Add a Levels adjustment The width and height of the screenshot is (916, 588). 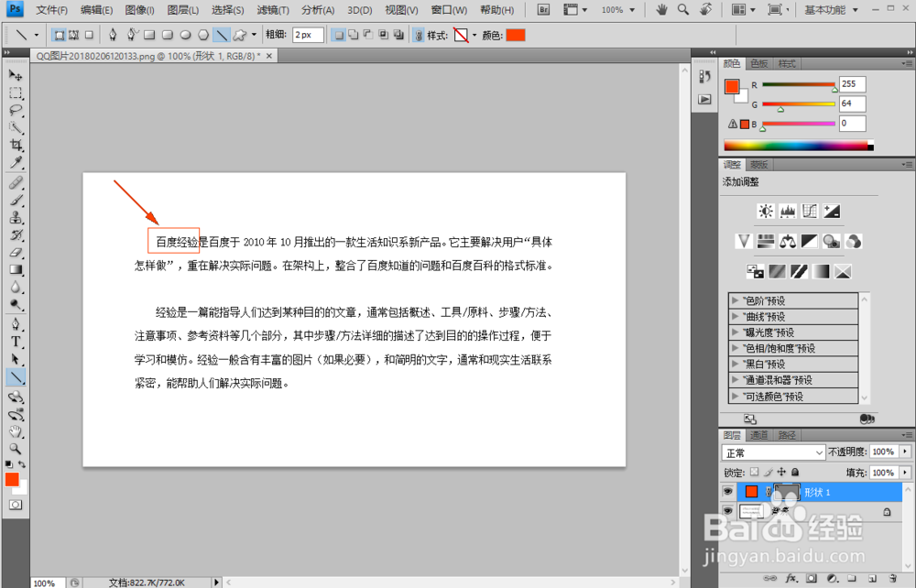point(788,211)
